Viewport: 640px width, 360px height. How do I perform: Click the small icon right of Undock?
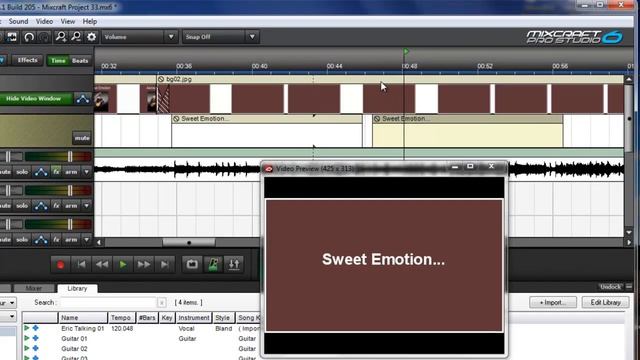coord(629,287)
